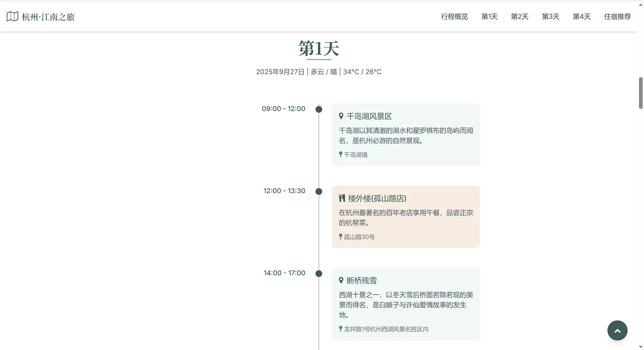The width and height of the screenshot is (644, 350).
Task: Click the address pin next to 孤山路30号
Action: tap(340, 236)
